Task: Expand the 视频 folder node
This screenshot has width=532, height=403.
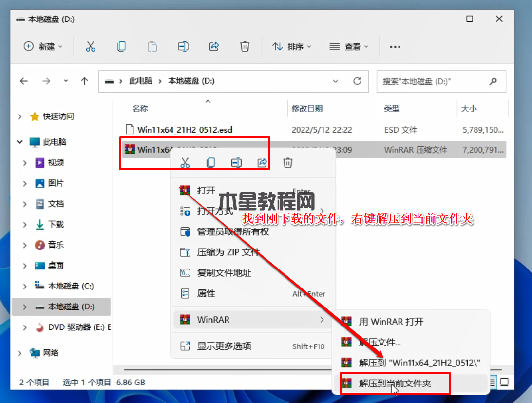Action: tap(25, 163)
